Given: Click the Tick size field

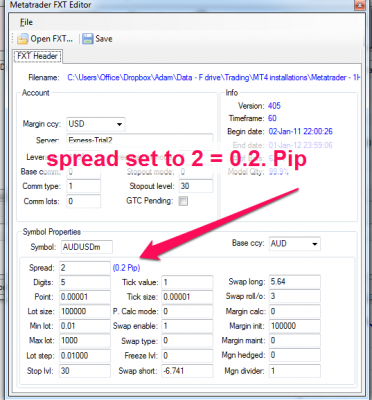Looking at the screenshot, I should point(187,297).
